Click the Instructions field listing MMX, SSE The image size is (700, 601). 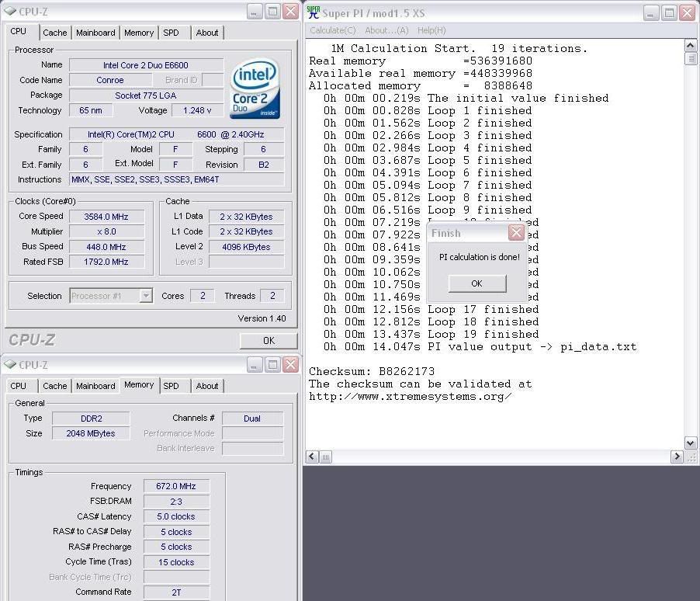coord(177,179)
